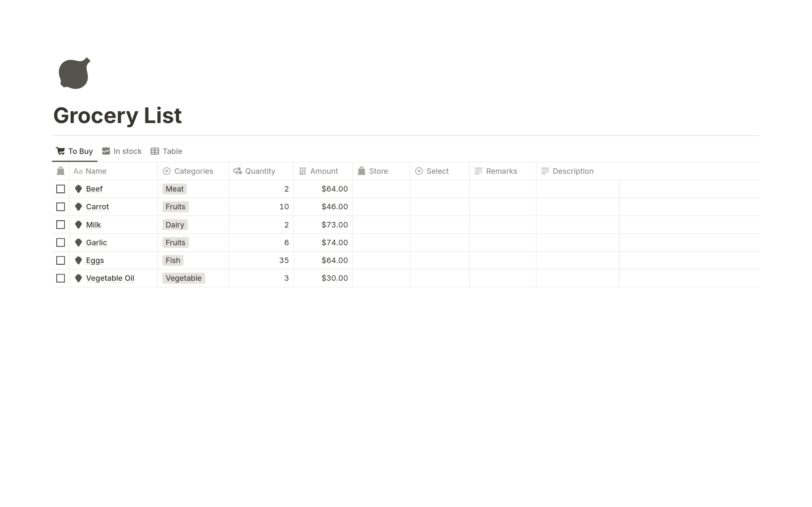Check the Beef row checkbox
The width and height of the screenshot is (812, 507).
point(60,189)
